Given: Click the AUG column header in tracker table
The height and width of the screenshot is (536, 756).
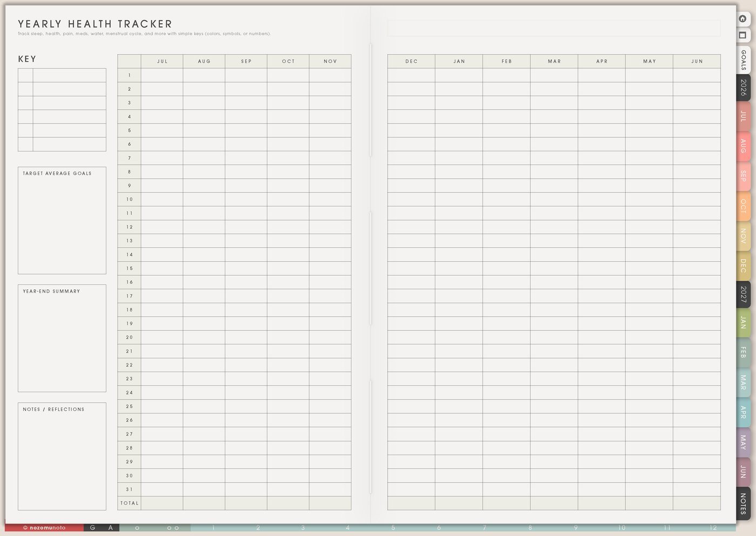Looking at the screenshot, I should coord(204,61).
